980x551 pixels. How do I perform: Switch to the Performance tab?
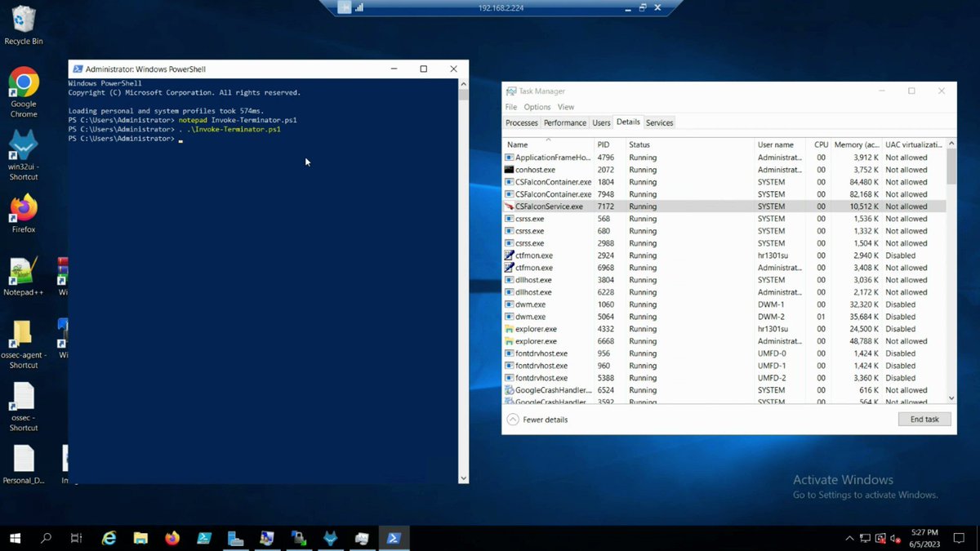[x=565, y=122]
